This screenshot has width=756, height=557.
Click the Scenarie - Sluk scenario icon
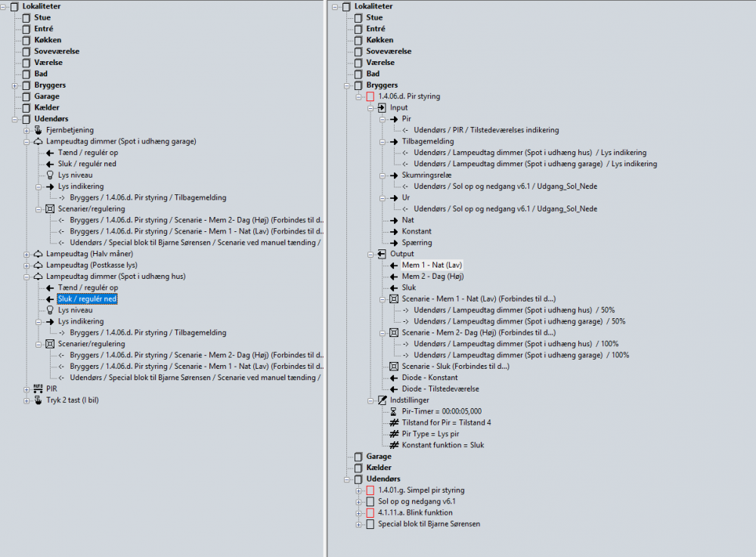[393, 367]
